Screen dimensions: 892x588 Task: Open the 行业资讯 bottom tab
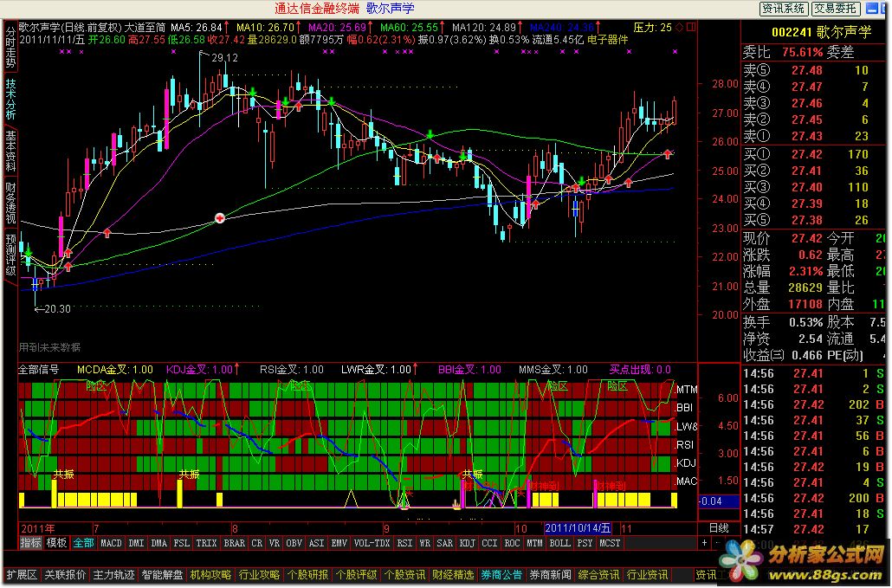coord(648,575)
